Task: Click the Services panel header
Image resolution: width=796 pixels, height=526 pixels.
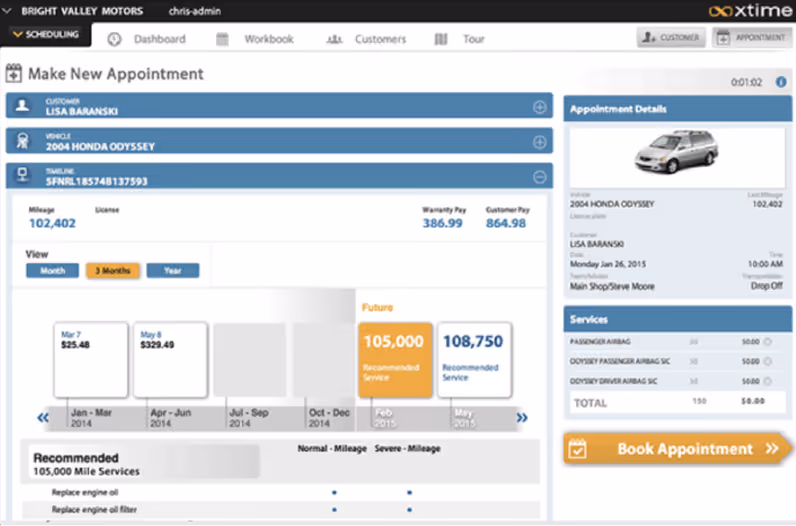Action: 678,319
